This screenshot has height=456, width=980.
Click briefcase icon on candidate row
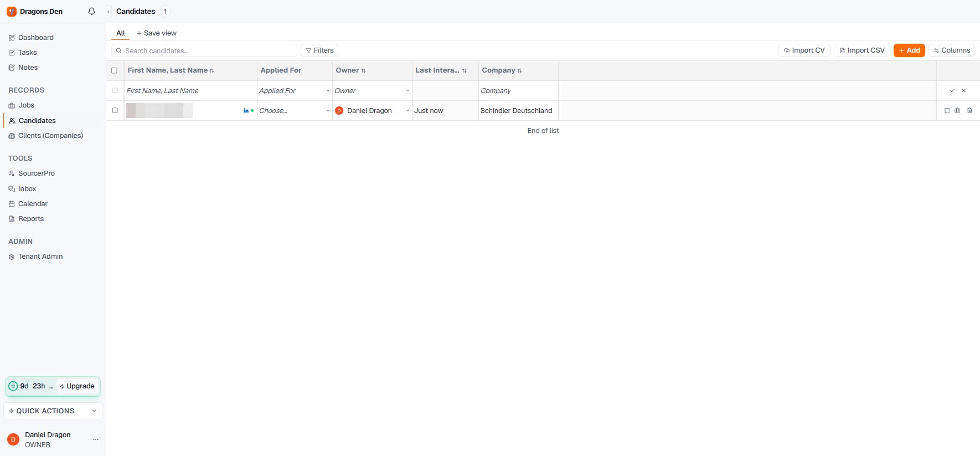pyautogui.click(x=957, y=110)
